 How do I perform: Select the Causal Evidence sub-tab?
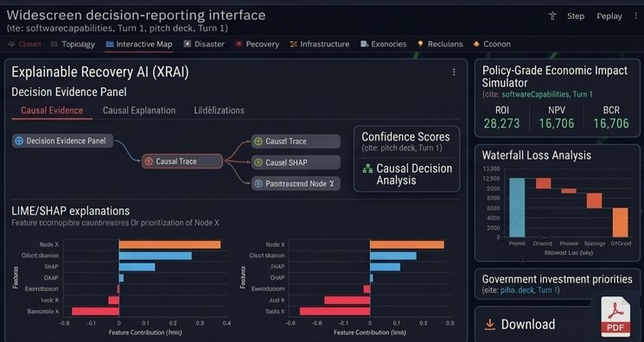52,111
